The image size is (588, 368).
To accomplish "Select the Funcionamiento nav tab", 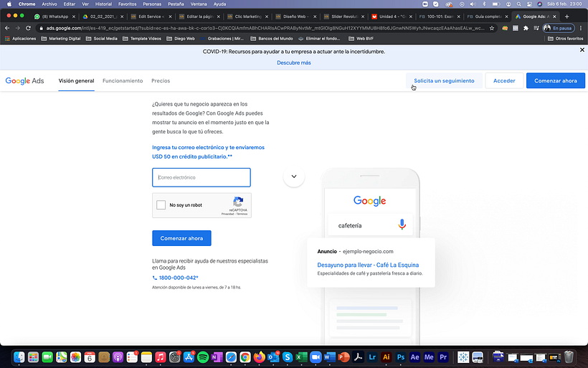I will (123, 80).
